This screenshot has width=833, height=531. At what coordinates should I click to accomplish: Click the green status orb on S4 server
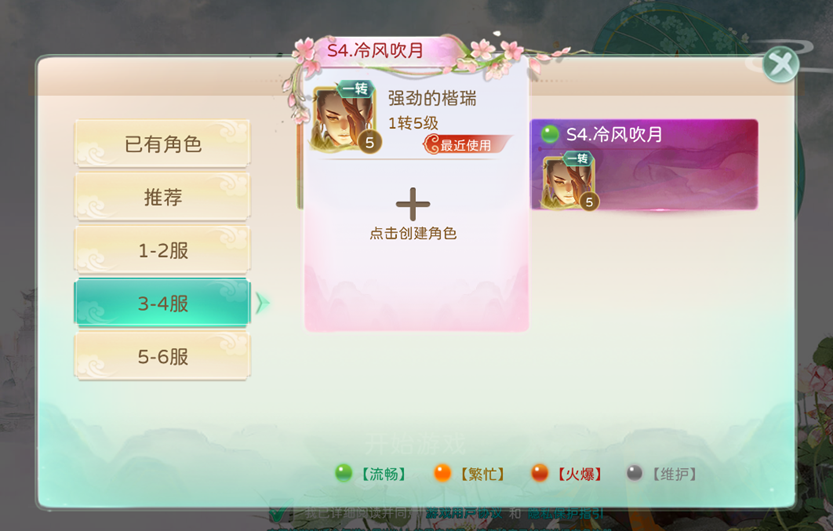[x=550, y=134]
